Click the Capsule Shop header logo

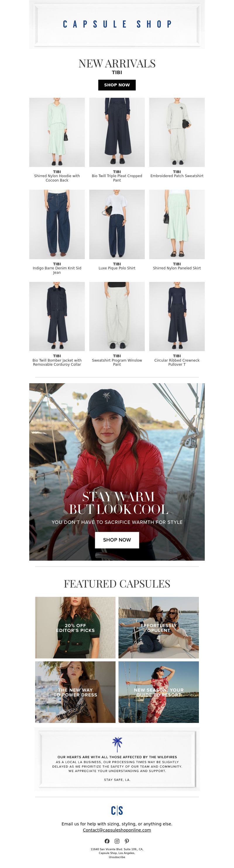[x=117, y=24]
